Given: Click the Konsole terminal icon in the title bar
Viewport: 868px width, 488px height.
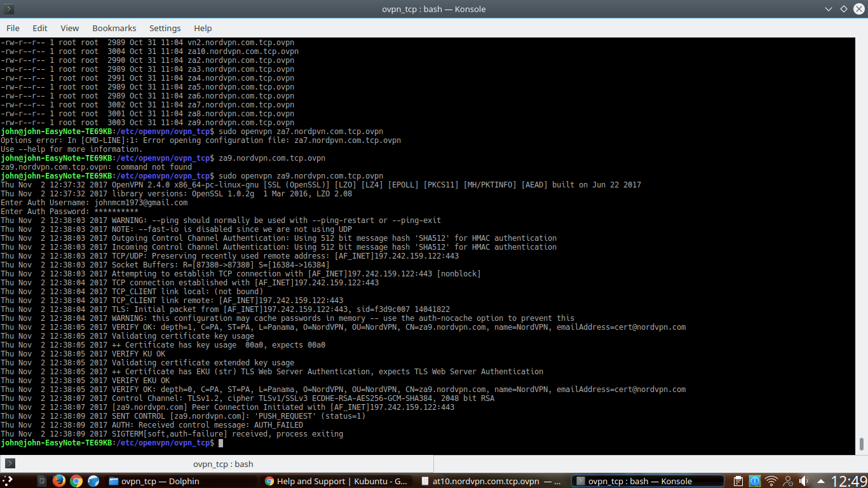Looking at the screenshot, I should [x=9, y=10].
